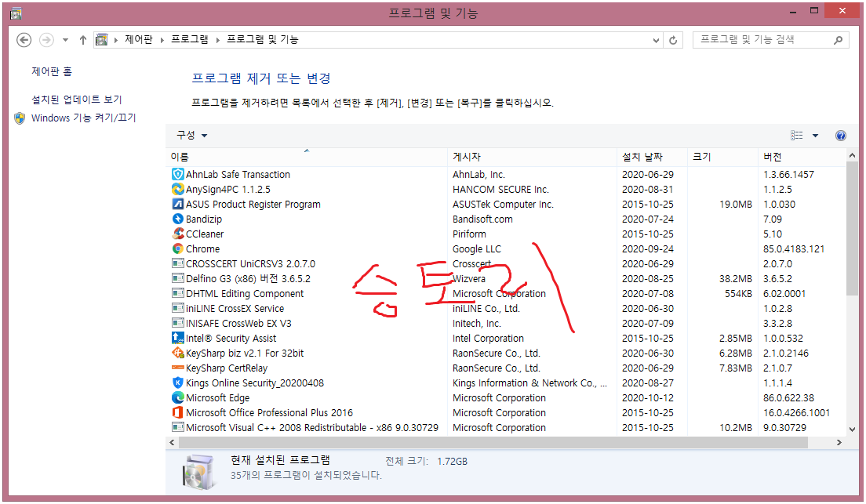Click the Chrome browser icon

pyautogui.click(x=178, y=249)
